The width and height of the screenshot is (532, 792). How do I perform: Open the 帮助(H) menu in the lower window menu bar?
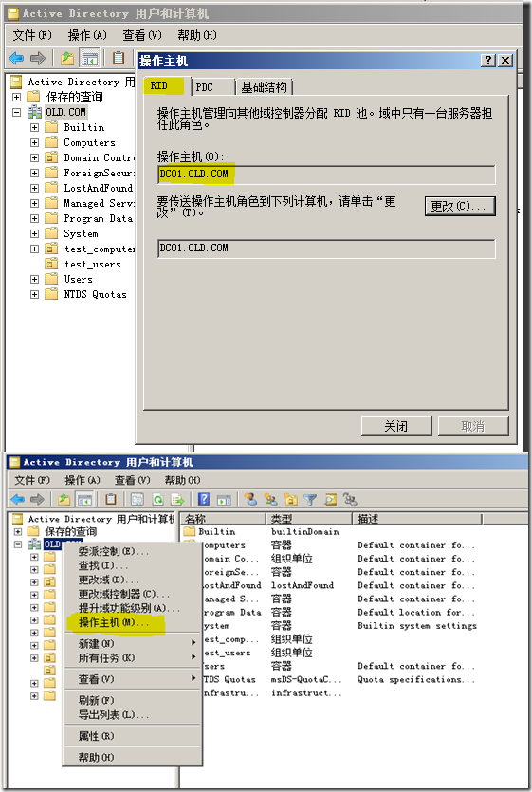coord(182,480)
